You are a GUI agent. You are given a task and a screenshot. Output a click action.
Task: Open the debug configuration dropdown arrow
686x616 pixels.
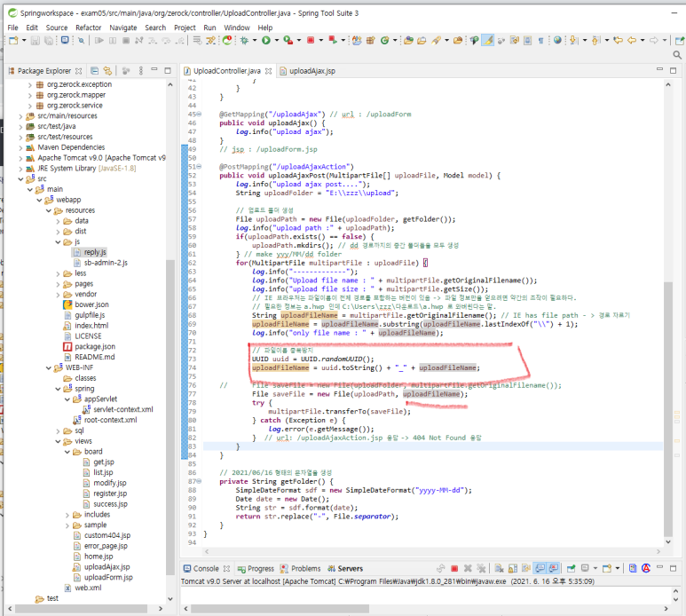coord(255,40)
